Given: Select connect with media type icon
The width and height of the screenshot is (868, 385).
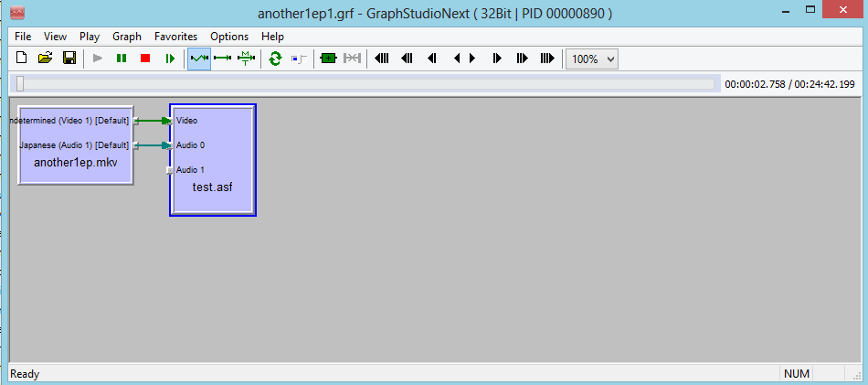Looking at the screenshot, I should (247, 59).
